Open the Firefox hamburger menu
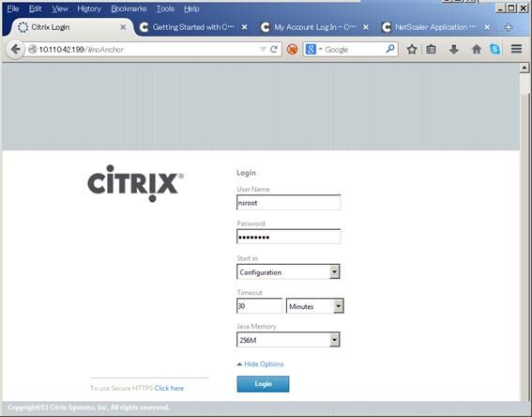The height and width of the screenshot is (417, 532). [516, 49]
